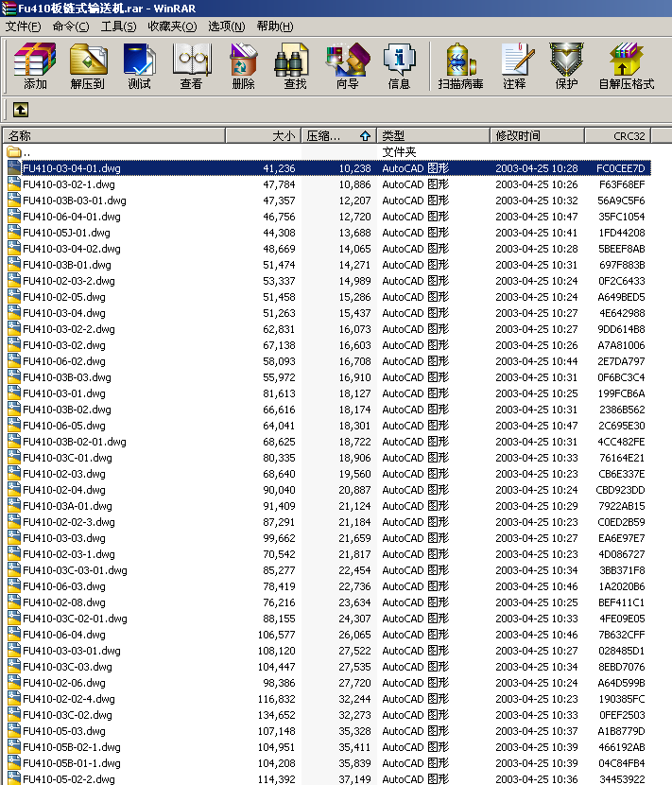
Task: Select the file FU410-03-02.dwg
Action: 64,345
